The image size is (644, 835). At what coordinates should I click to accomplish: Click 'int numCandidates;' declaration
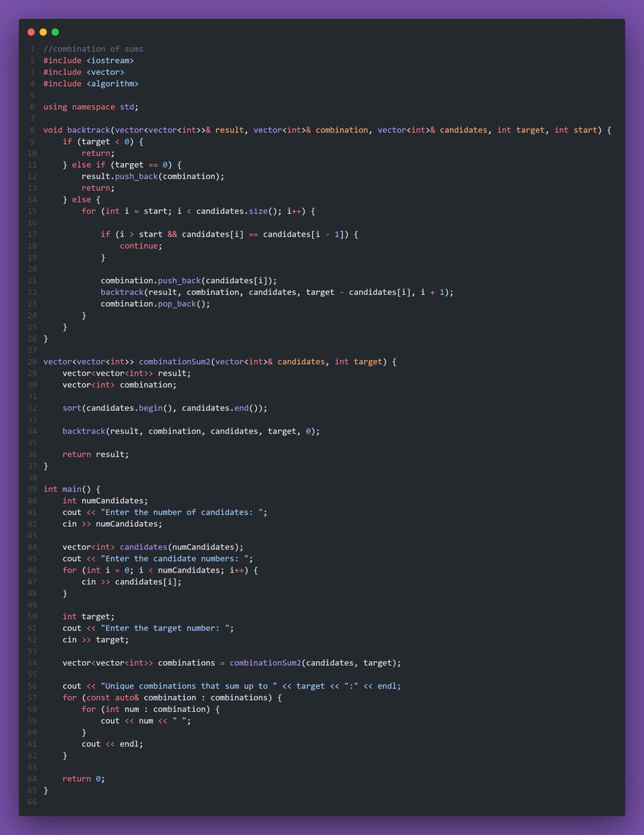105,500
